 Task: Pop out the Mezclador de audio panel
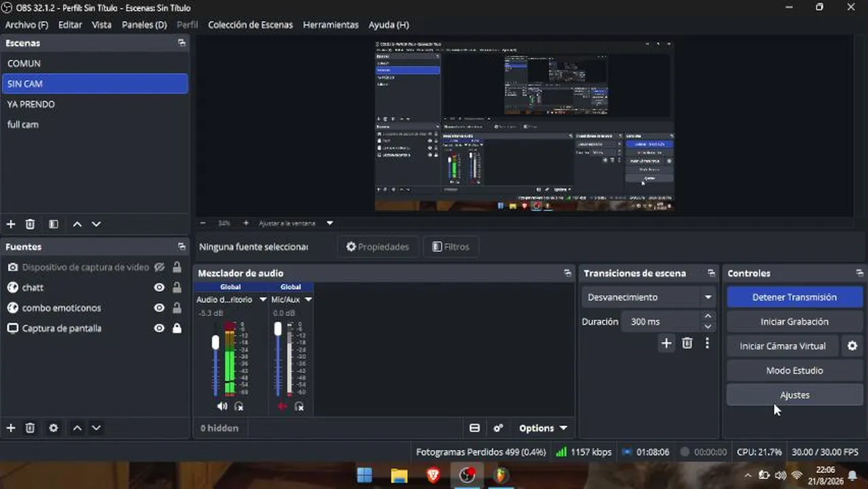click(568, 273)
